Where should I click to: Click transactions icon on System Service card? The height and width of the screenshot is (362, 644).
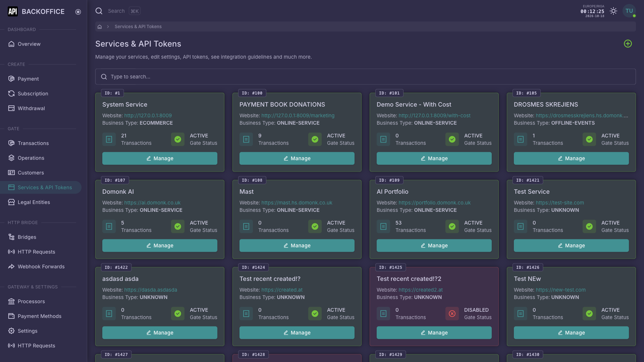(x=109, y=139)
